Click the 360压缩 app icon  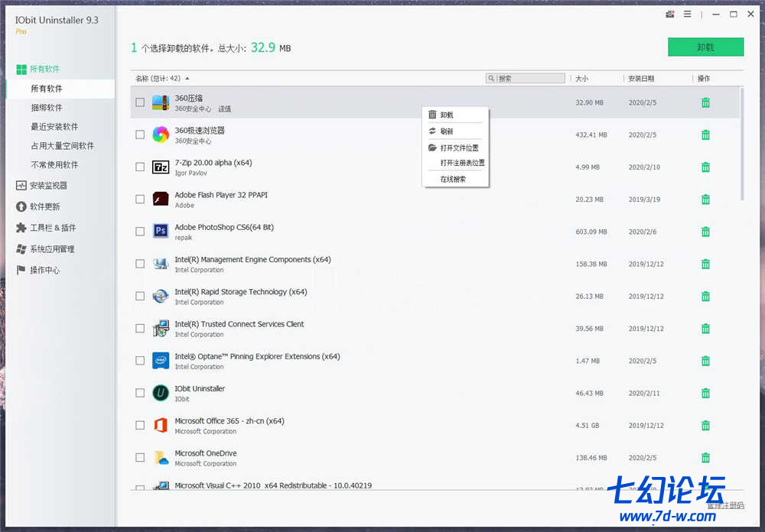[161, 102]
